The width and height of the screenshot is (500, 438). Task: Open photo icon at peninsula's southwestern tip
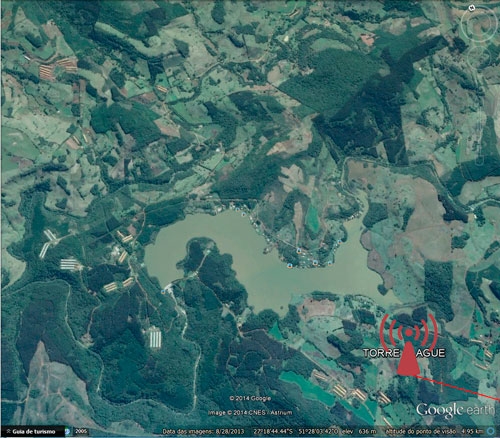coord(289,266)
